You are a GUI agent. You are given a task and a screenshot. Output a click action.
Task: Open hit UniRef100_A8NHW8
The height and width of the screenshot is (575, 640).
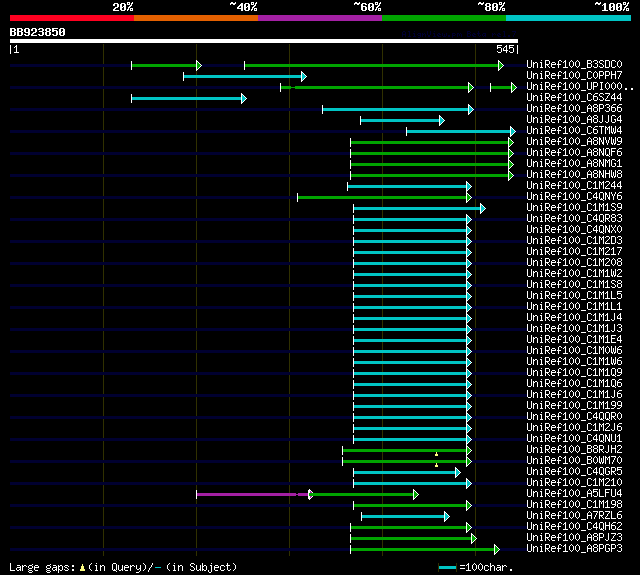(574, 175)
